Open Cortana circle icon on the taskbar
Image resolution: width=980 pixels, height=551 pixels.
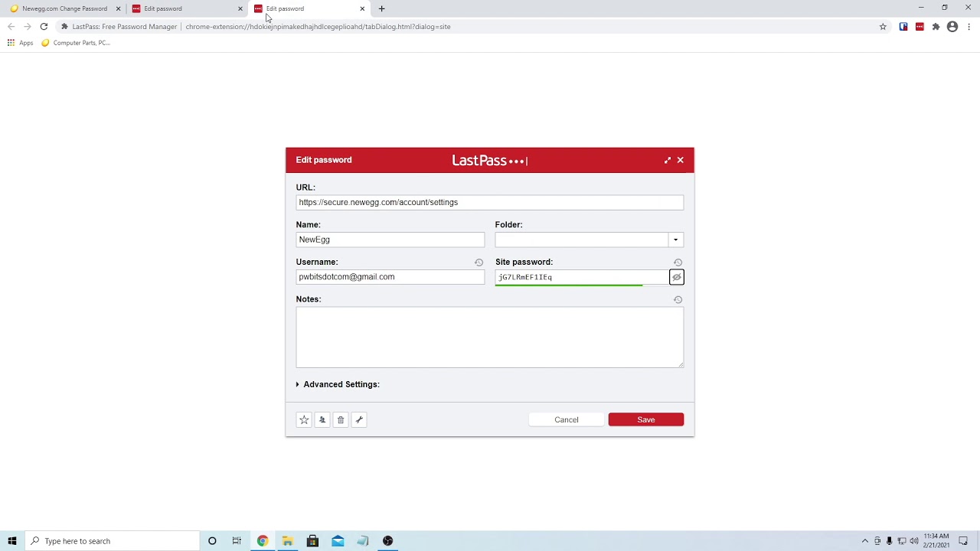pyautogui.click(x=212, y=541)
